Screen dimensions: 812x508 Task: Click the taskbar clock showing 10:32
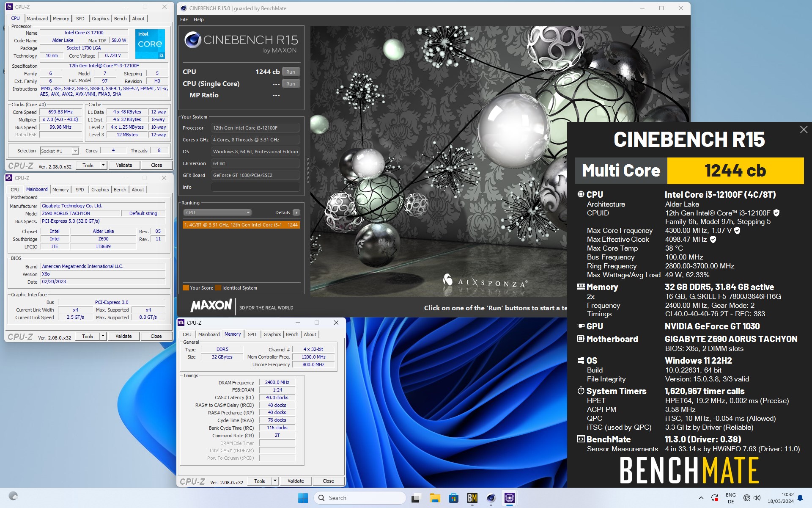tap(781, 498)
